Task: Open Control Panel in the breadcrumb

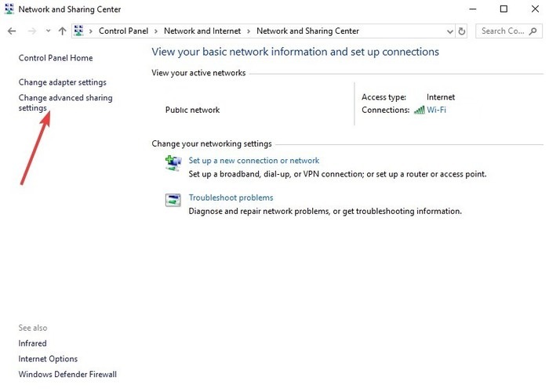Action: point(123,31)
